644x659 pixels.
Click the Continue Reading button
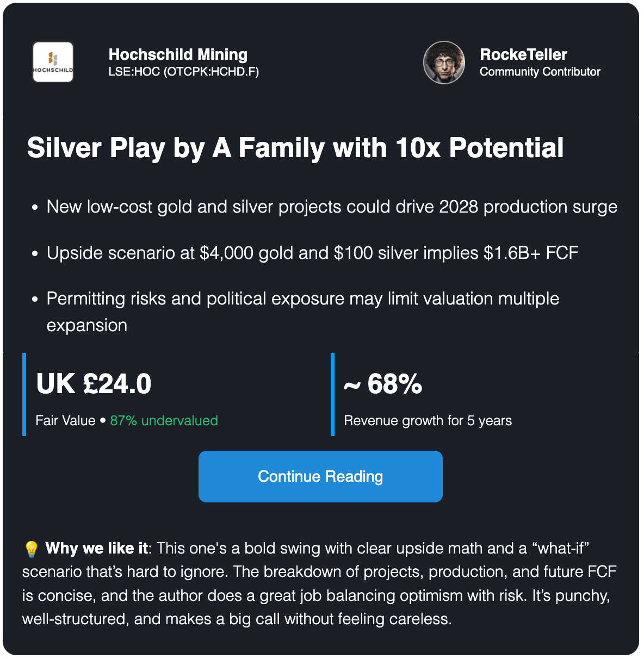[320, 476]
